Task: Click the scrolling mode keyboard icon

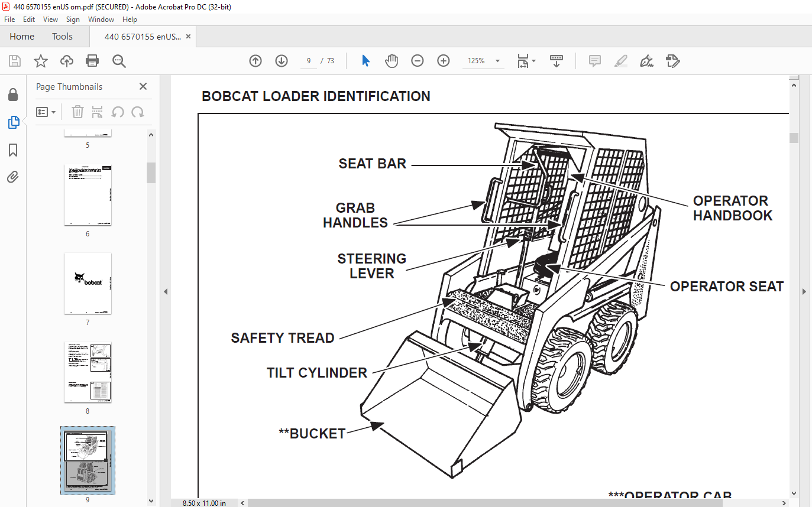Action: click(557, 61)
